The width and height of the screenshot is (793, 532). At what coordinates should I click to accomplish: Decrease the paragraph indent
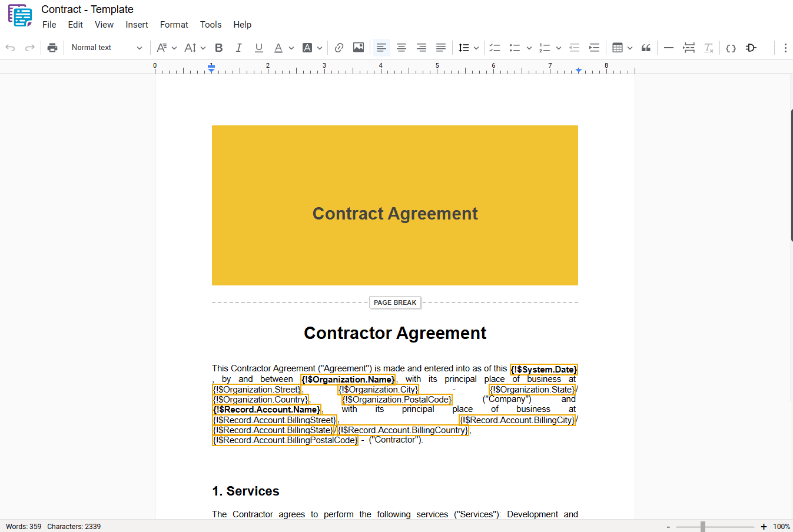pos(575,48)
